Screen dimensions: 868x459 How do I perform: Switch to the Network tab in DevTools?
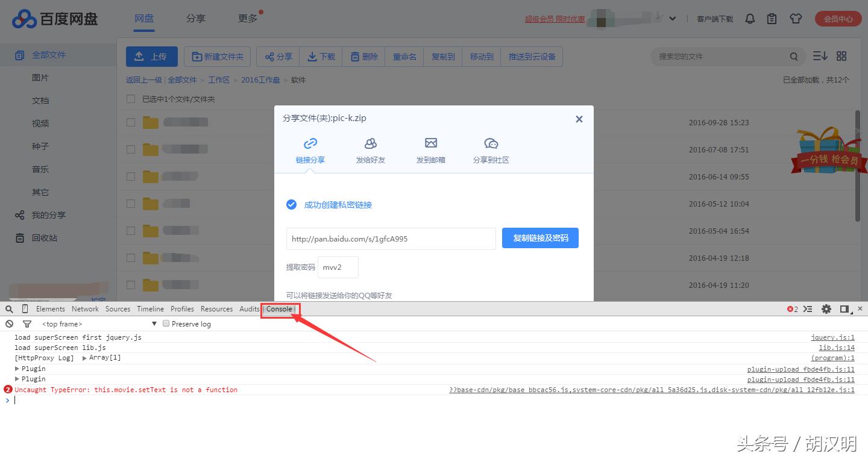tap(85, 308)
